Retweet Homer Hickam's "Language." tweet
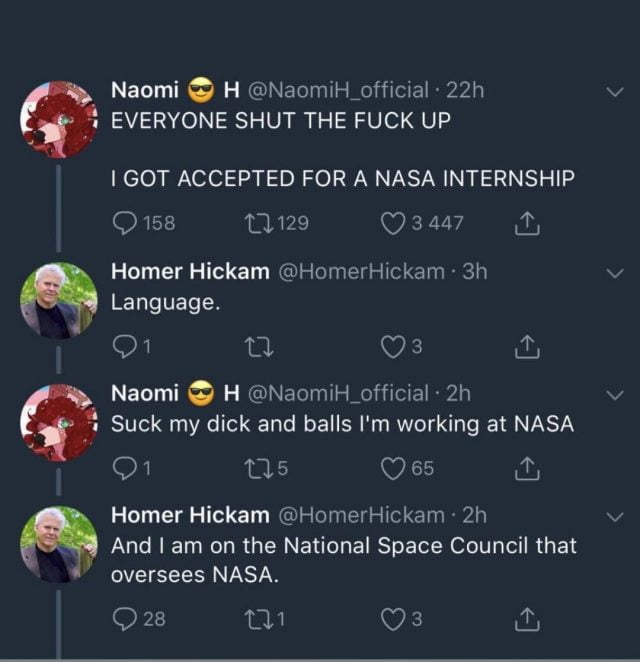 pyautogui.click(x=256, y=347)
